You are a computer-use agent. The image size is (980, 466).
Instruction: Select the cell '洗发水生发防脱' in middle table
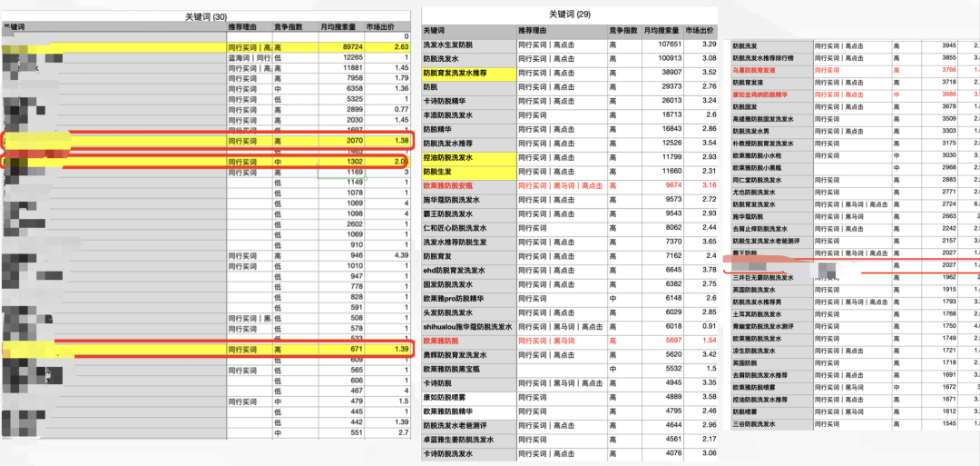469,45
